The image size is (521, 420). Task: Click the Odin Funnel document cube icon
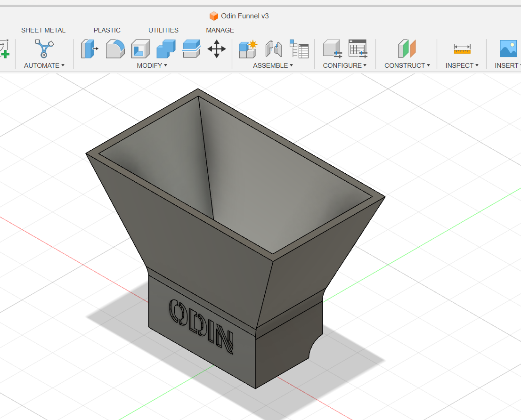click(214, 16)
